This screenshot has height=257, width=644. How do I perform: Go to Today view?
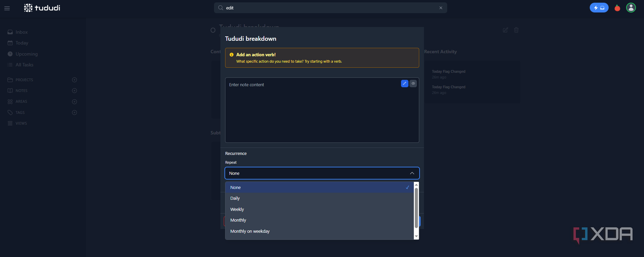[x=18, y=43]
